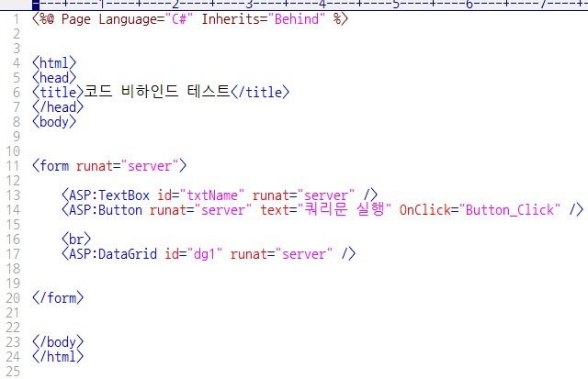Click the opening <head> tag
The image size is (588, 379).
[54, 77]
